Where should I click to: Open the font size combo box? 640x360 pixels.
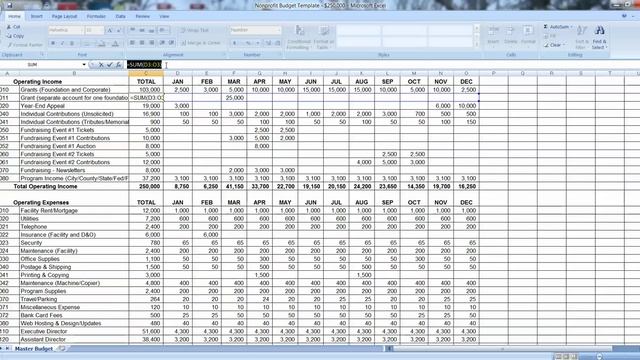click(x=94, y=30)
